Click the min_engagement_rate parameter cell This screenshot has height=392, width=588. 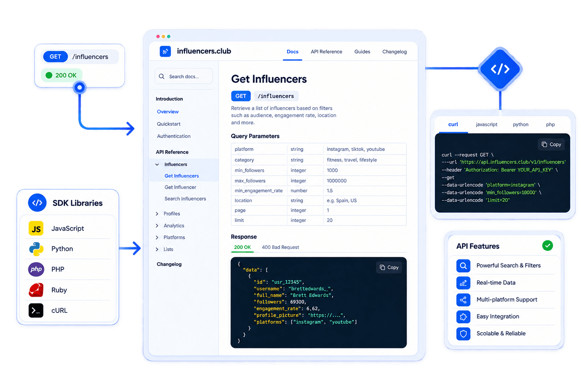[259, 191]
